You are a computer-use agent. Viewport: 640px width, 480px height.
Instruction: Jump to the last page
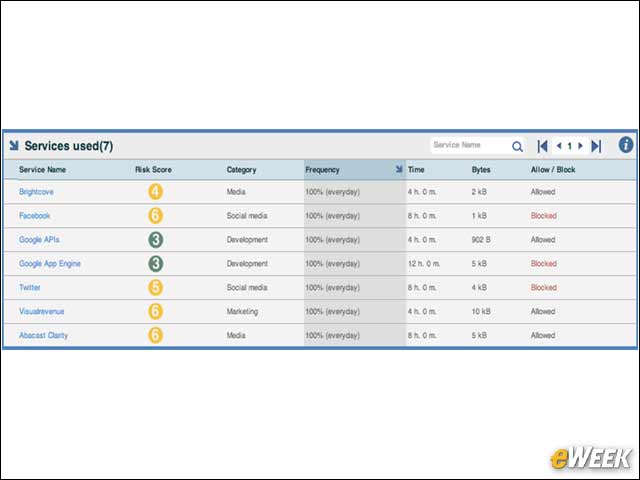click(x=596, y=146)
